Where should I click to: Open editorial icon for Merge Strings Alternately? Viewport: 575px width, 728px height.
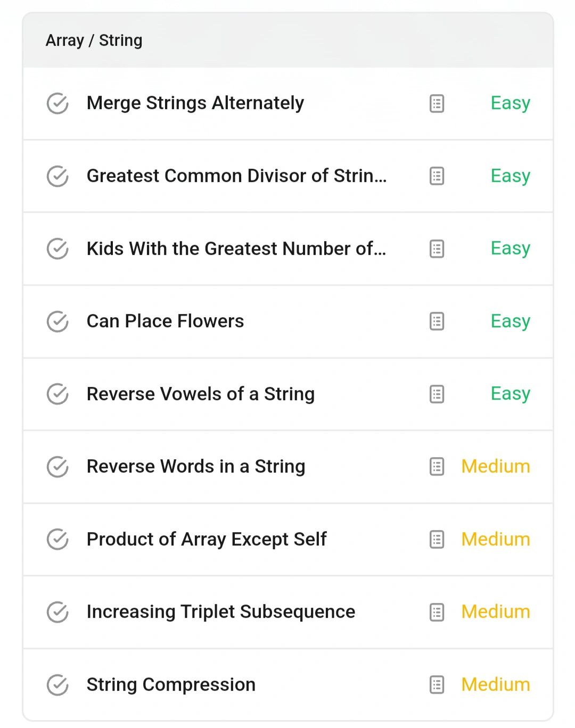tap(437, 103)
